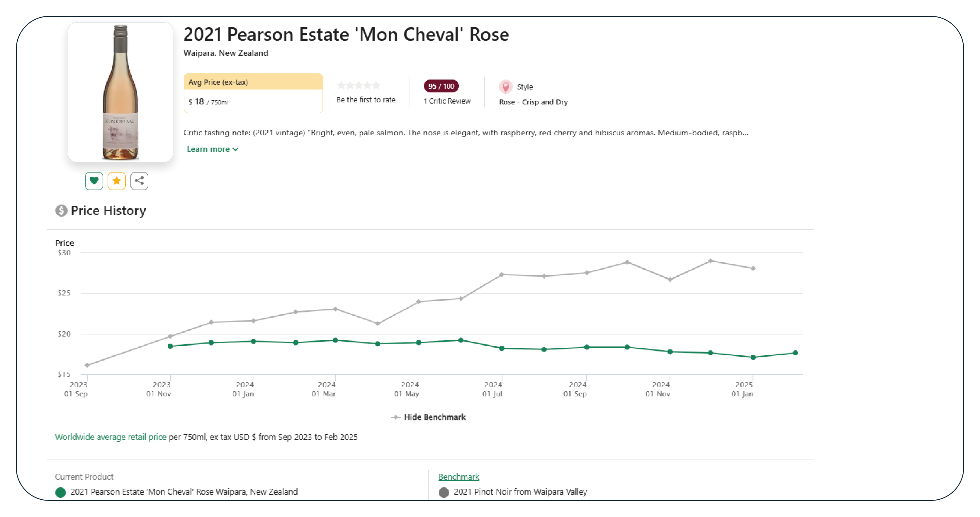The width and height of the screenshot is (980, 517).
Task: Select first green data point at 2023 01 Nov
Action: coord(170,346)
